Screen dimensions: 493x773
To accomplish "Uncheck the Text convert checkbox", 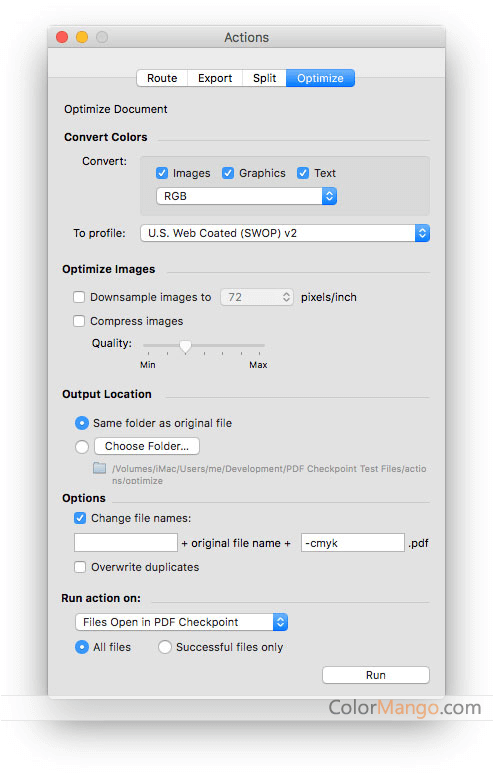I will point(303,173).
